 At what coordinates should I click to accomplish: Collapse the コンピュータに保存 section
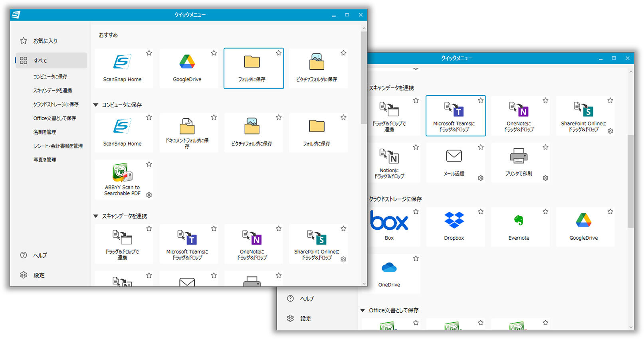(x=96, y=105)
